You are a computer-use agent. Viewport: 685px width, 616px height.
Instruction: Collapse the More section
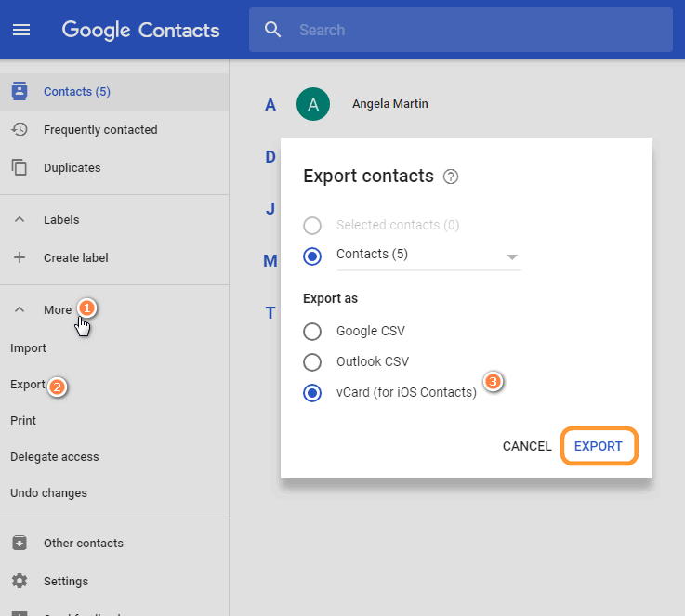(x=19, y=309)
